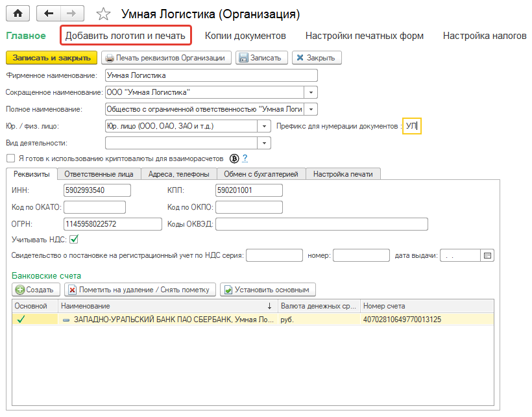Add to favorites with the star icon

coord(103,14)
